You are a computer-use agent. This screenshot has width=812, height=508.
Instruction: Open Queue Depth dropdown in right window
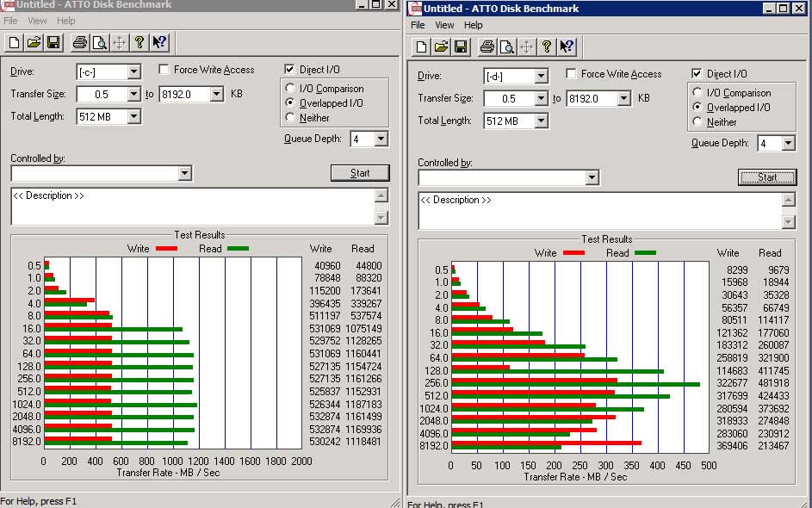(788, 143)
